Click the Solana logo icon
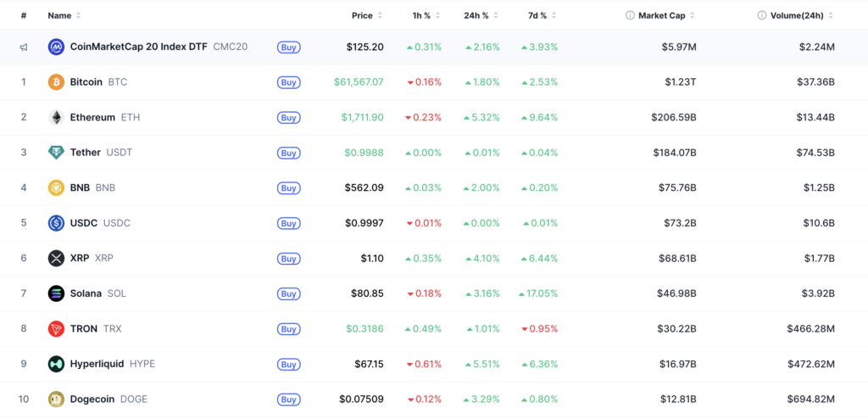 click(x=56, y=293)
